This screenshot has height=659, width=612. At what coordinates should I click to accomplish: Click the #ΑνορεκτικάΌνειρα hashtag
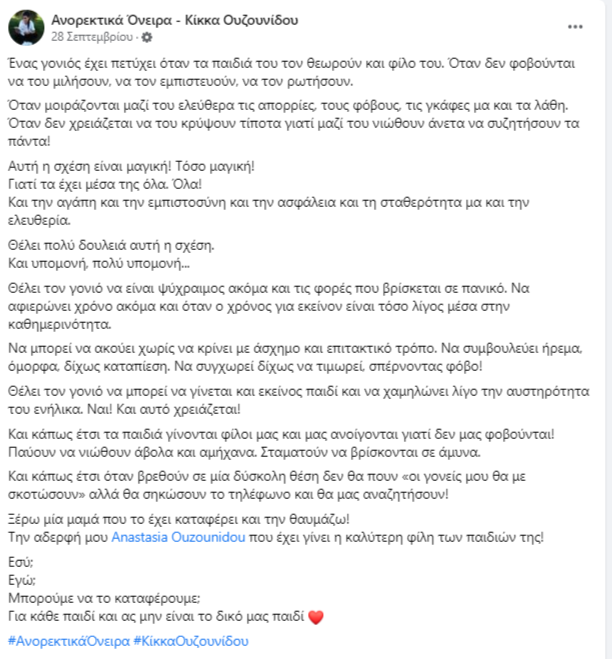pos(67,640)
